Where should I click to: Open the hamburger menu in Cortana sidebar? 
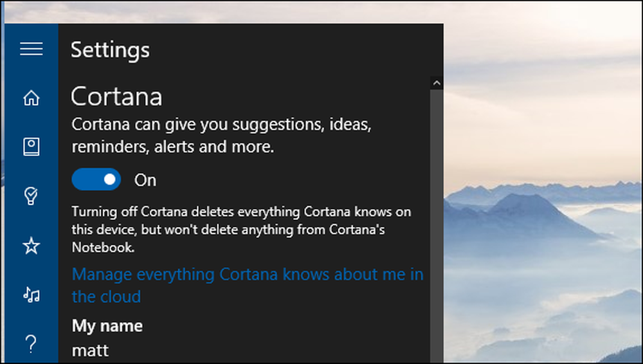coord(31,49)
